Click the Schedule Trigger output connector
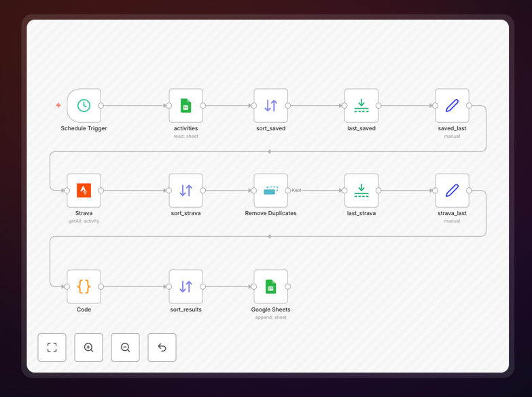This screenshot has width=532, height=397. [101, 105]
